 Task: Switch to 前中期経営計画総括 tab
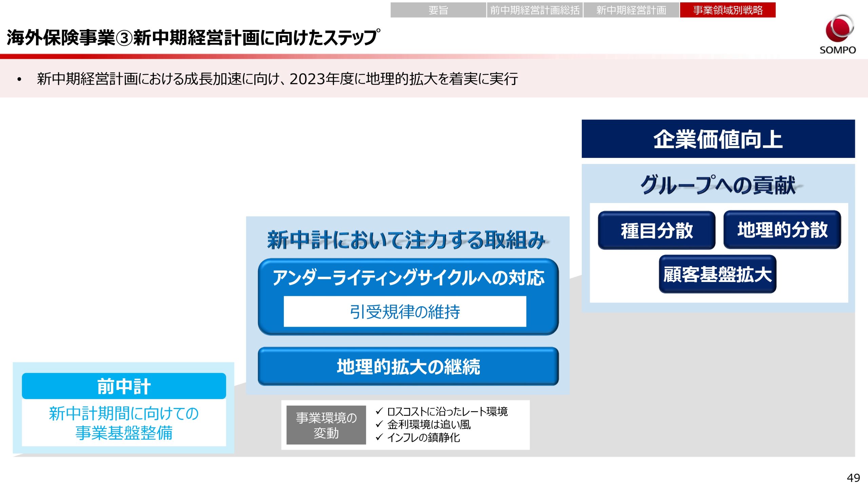(535, 10)
